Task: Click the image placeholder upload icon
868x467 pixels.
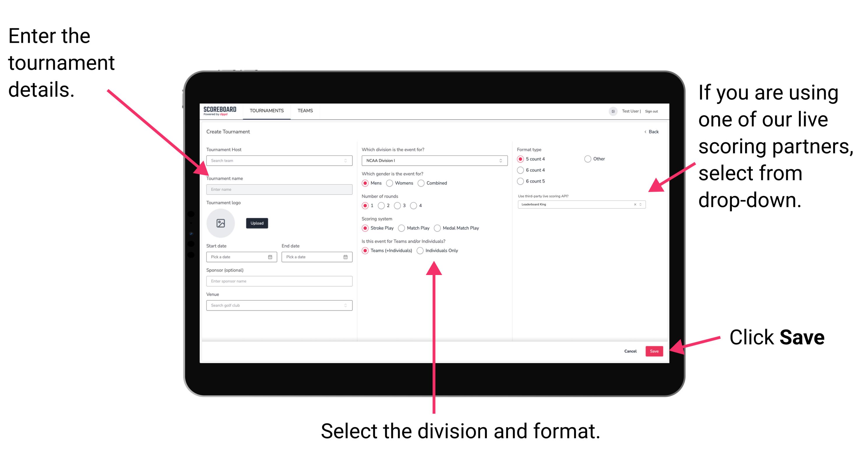Action: click(x=220, y=223)
